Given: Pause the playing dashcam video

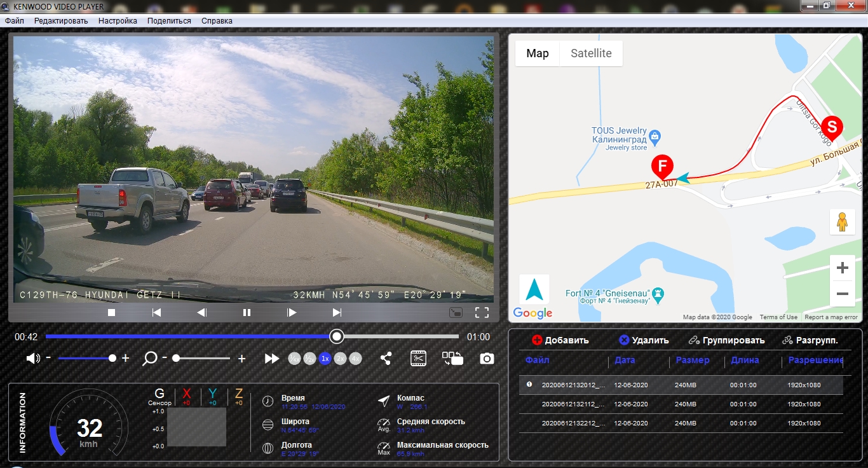Looking at the screenshot, I should pyautogui.click(x=247, y=312).
